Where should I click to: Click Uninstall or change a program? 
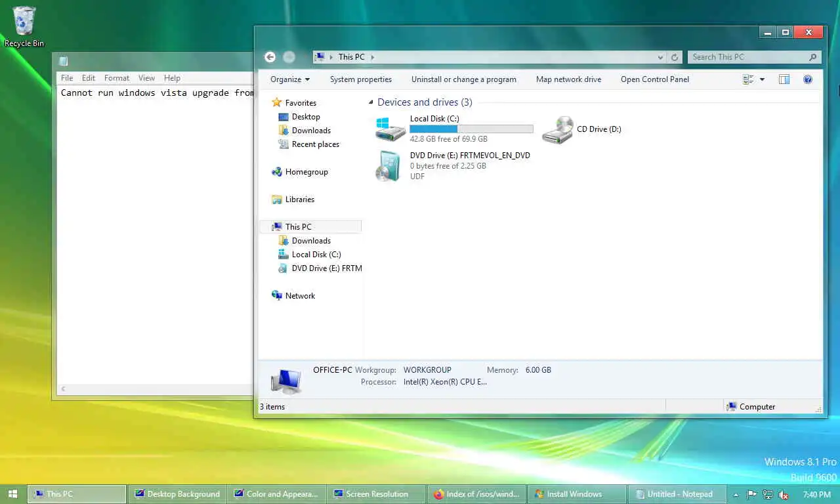pos(464,79)
